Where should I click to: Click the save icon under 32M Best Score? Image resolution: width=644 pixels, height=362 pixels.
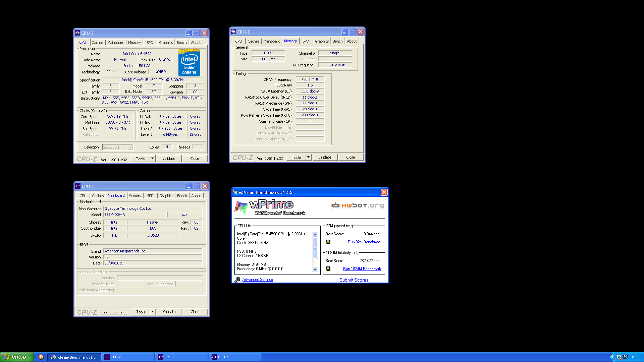(x=328, y=242)
